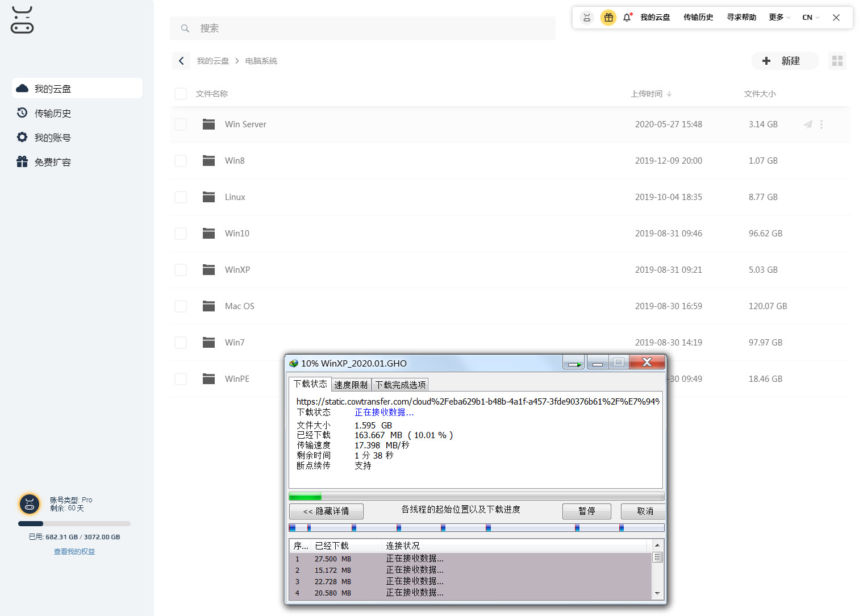Click the Win10 folder icon
This screenshot has width=859, height=616.
[x=209, y=233]
